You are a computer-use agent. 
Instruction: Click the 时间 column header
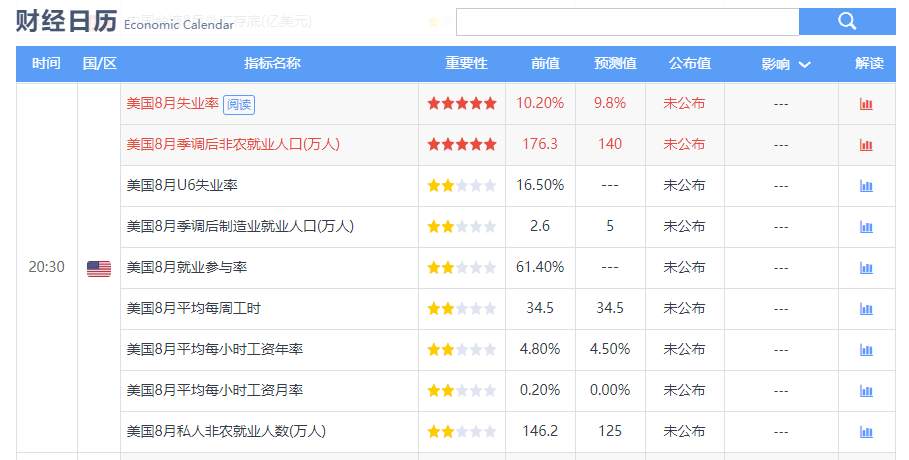(46, 63)
